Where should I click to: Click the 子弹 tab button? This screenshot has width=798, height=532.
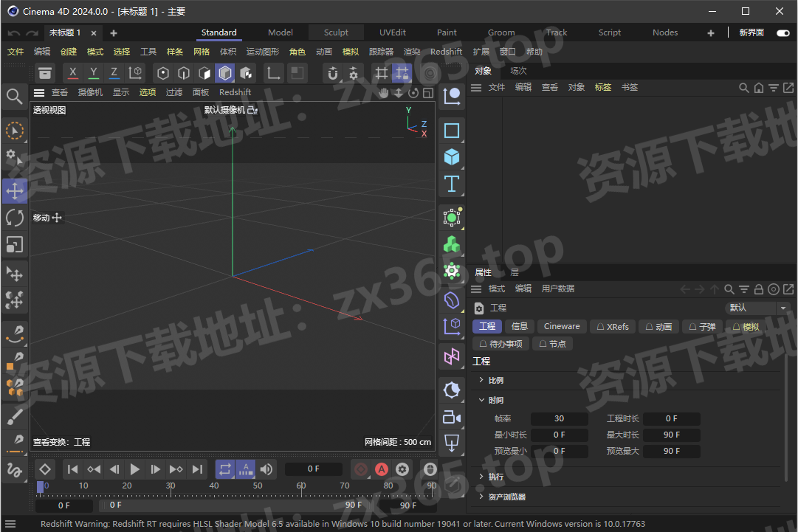point(702,327)
